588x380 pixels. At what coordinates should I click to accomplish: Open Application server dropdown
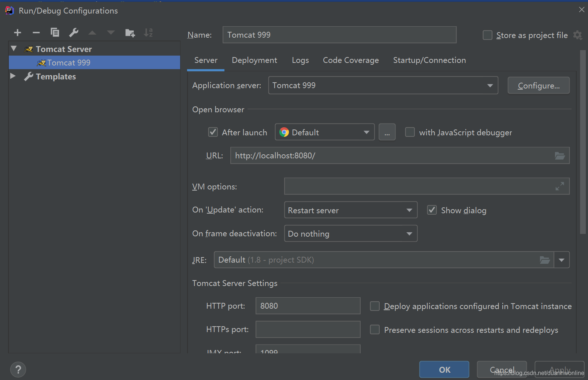pos(383,85)
